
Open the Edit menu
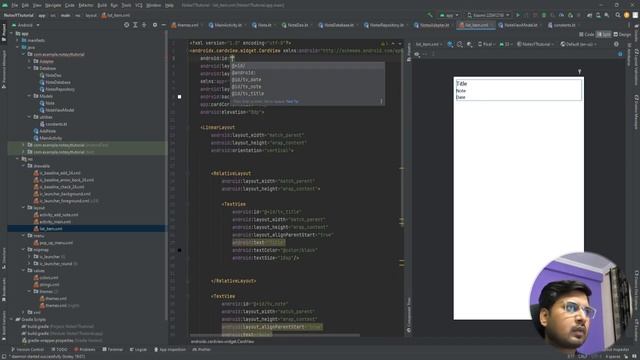point(25,5)
